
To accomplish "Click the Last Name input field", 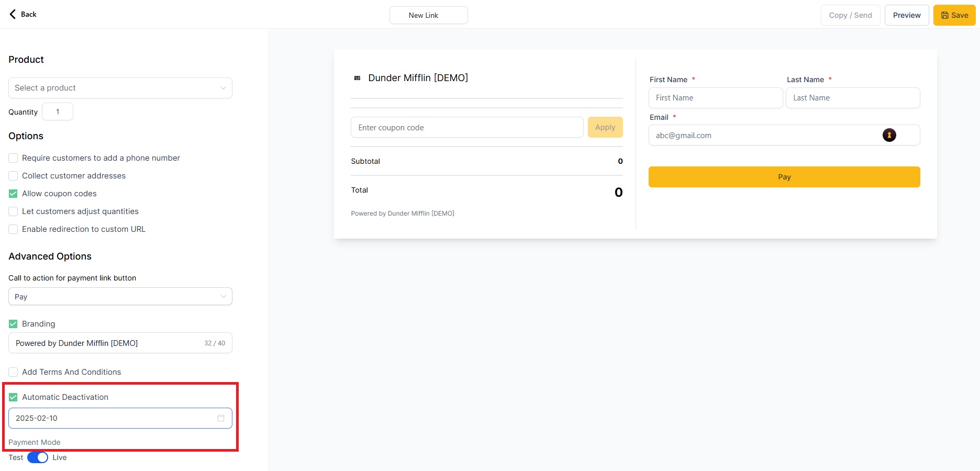I will (853, 98).
